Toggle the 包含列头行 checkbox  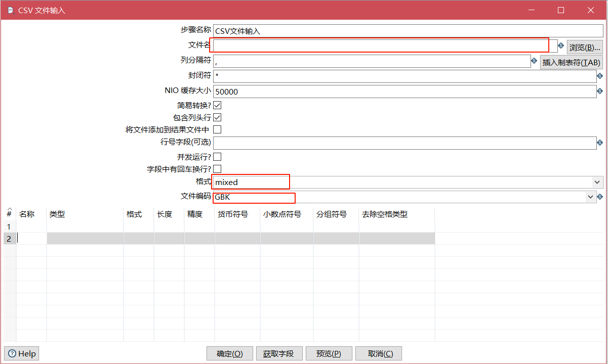click(x=217, y=117)
